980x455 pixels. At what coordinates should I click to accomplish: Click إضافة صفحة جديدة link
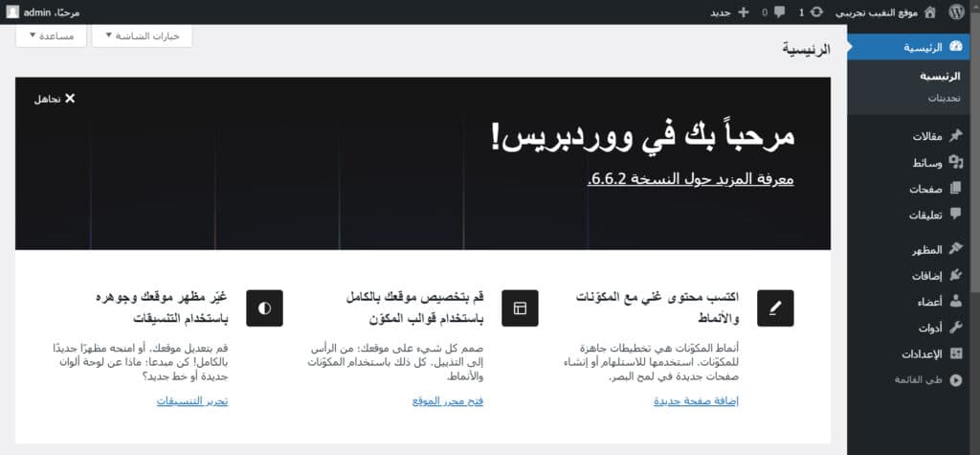pos(697,401)
